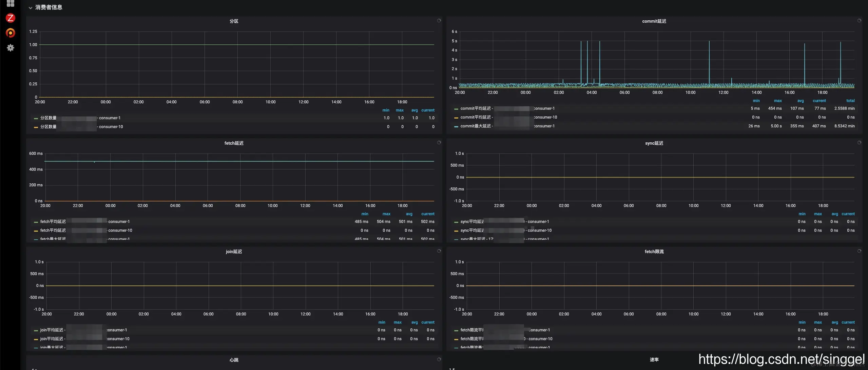Open the 心跳 panel title menu
The width and height of the screenshot is (868, 370).
[234, 360]
